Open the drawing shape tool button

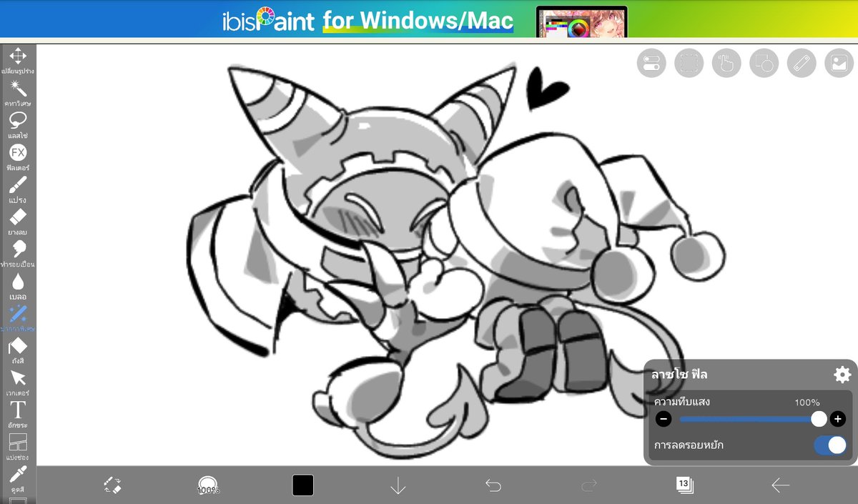(764, 63)
